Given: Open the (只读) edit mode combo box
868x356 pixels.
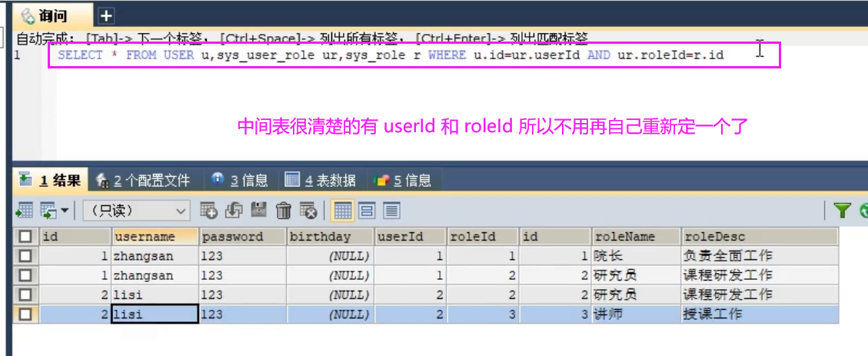Looking at the screenshot, I should tap(136, 211).
